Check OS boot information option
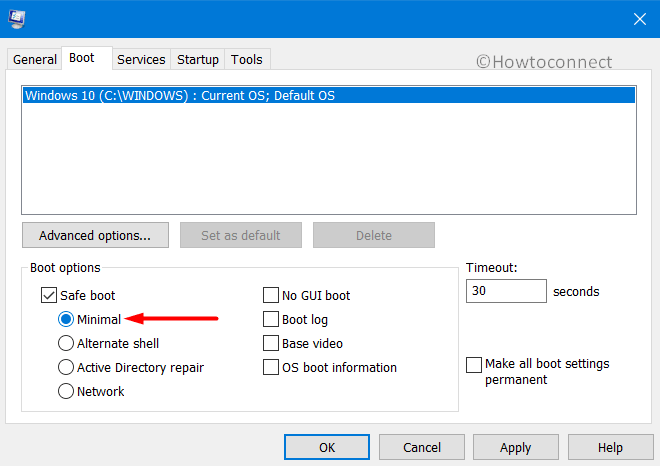This screenshot has height=466, width=660. click(x=271, y=367)
